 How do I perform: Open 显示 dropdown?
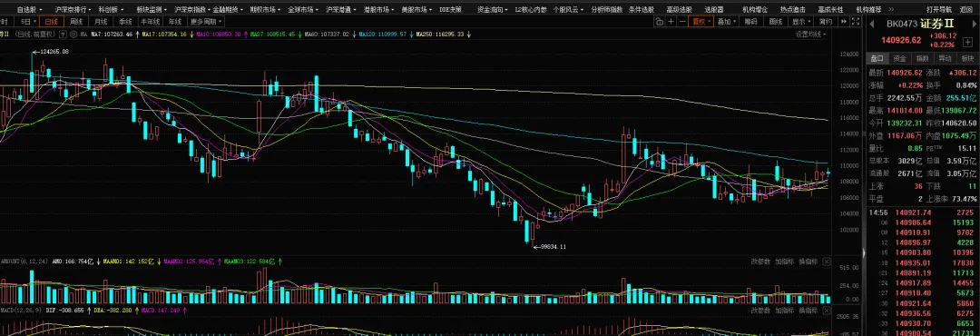pos(802,21)
